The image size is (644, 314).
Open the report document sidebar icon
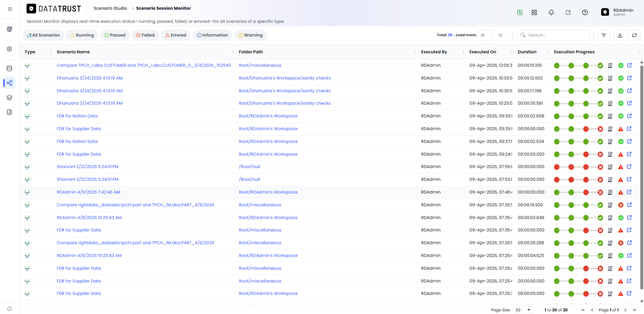pos(9,112)
